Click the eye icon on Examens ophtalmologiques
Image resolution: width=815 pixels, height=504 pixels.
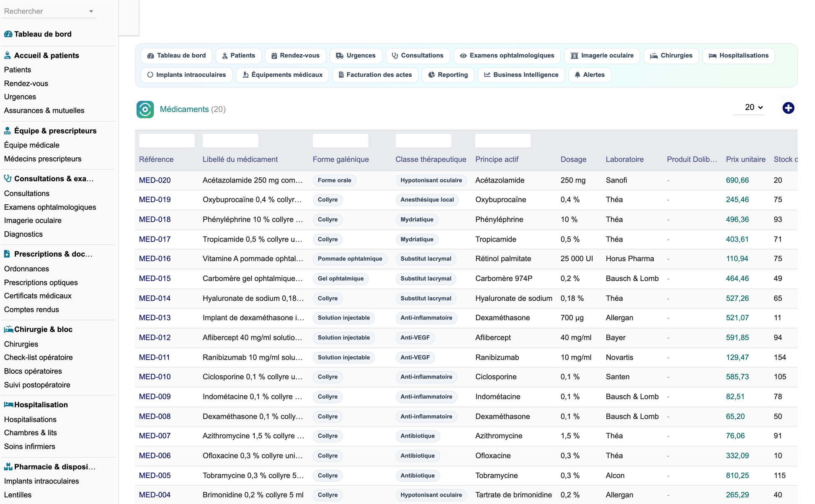tap(463, 56)
